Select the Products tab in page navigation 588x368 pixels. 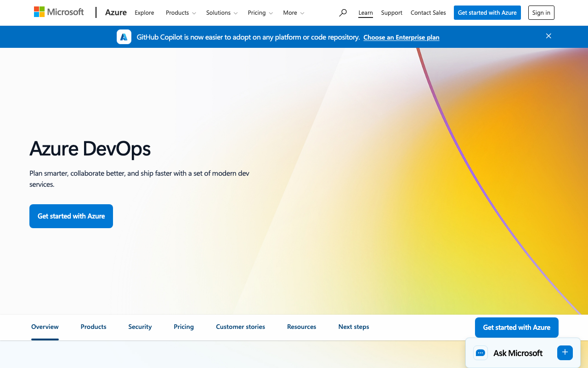coord(93,327)
